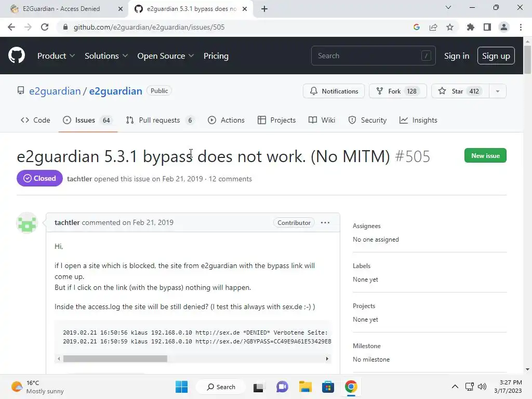Viewport: 532px width, 399px height.
Task: Click the Google icon in address bar
Action: (x=417, y=27)
